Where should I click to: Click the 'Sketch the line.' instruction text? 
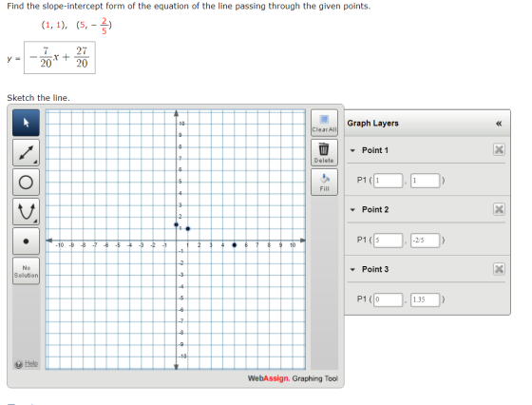click(x=38, y=98)
